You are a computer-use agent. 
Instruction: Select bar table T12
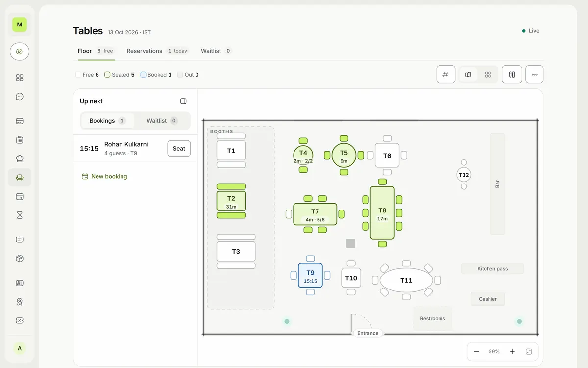coord(464,175)
